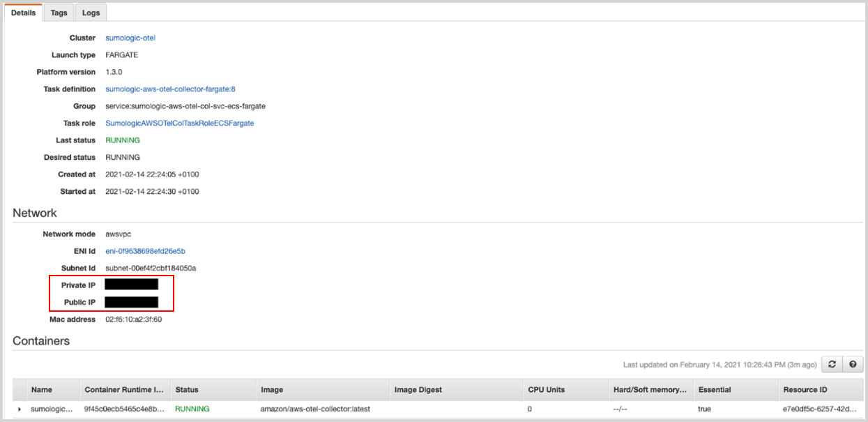
Task: Click the Image column header
Action: pos(272,390)
